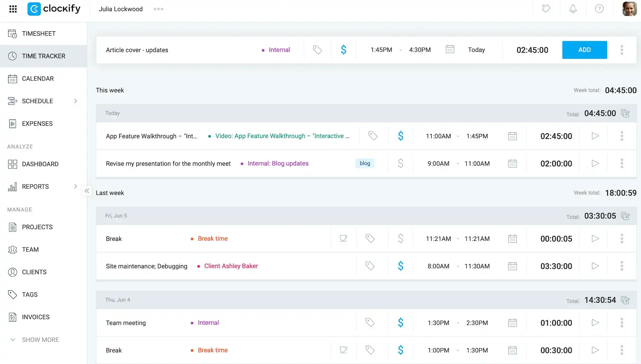Add tags to App Feature Walkthrough entry

pos(373,136)
